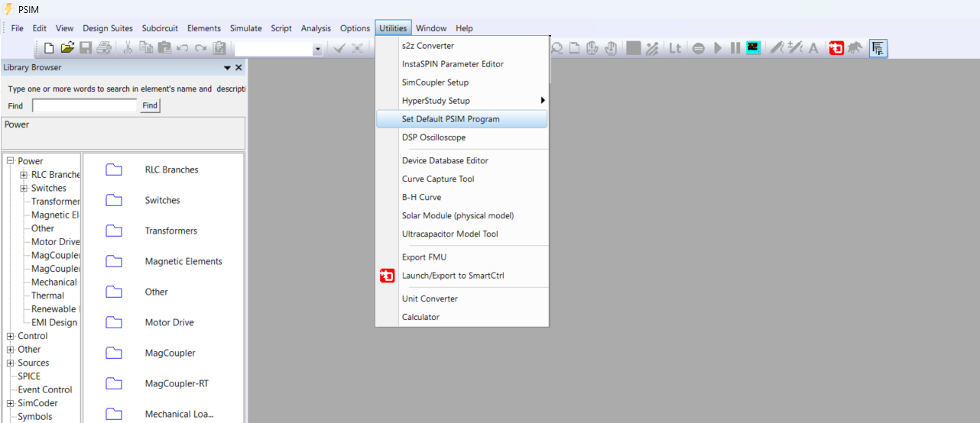The height and width of the screenshot is (423, 980).
Task: Select InstaSPIN Parameter Editor
Action: click(462, 64)
